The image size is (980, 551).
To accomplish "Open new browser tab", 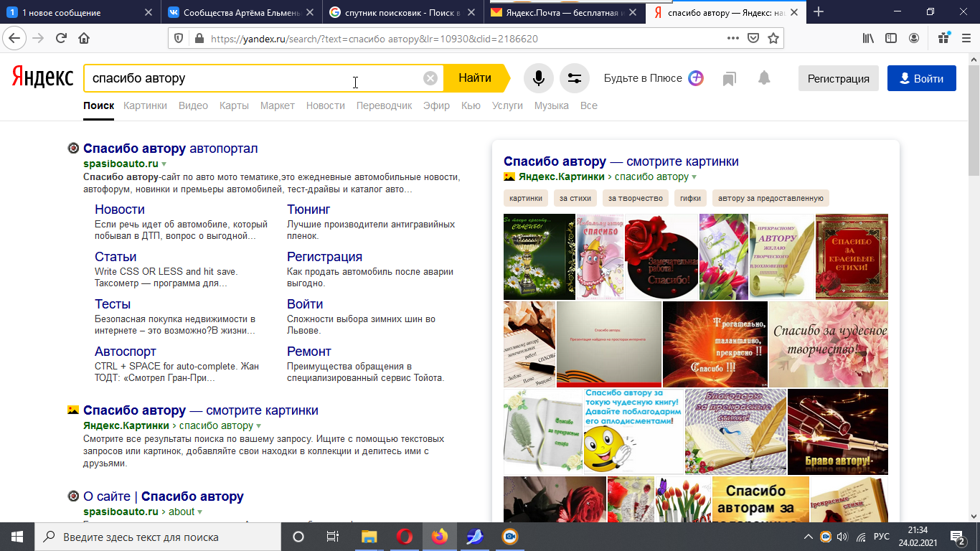I will point(819,12).
